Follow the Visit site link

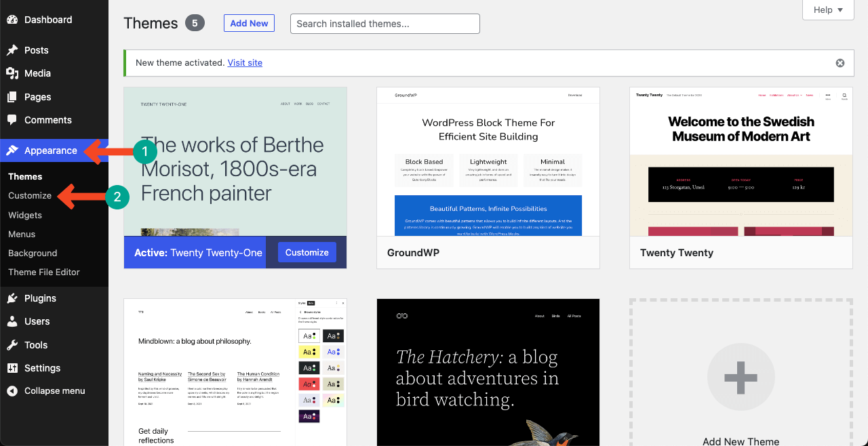[x=245, y=62]
